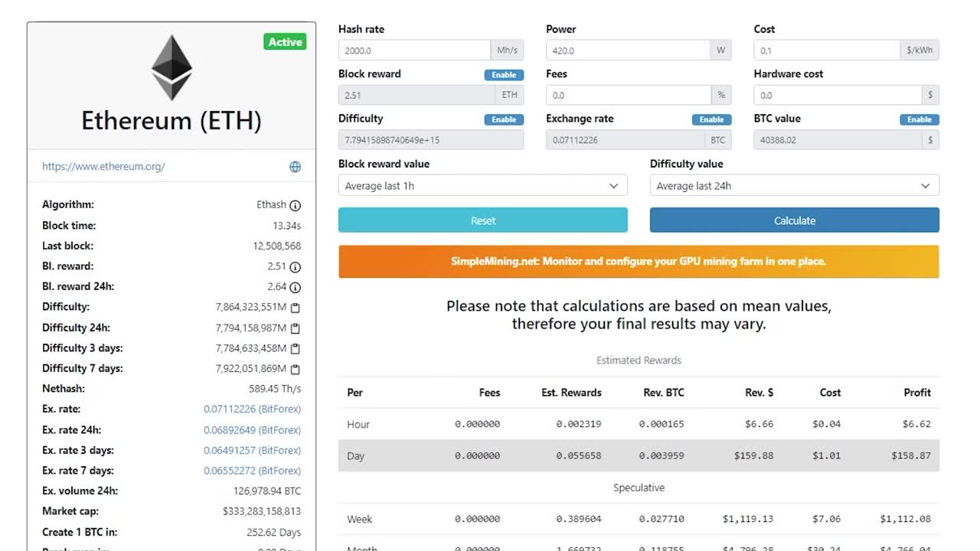The width and height of the screenshot is (980, 551).
Task: Select the Day row in rewards table
Action: tap(639, 455)
